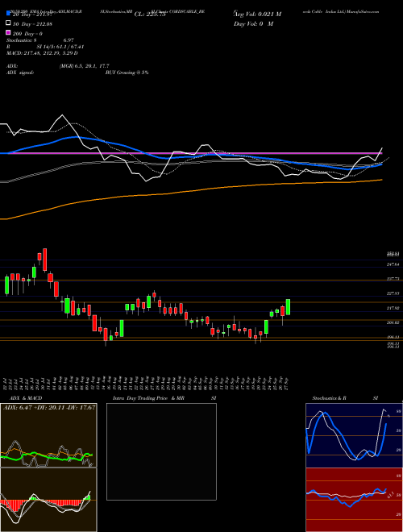Click the tallest red candlestick near the peak
The width and height of the screenshot is (403, 532).
point(45,260)
